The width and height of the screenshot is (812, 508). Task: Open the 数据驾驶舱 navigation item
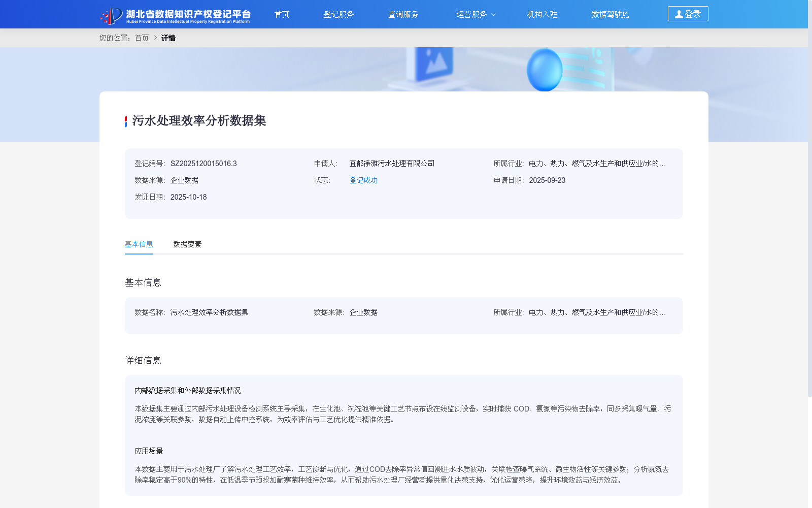(x=610, y=14)
